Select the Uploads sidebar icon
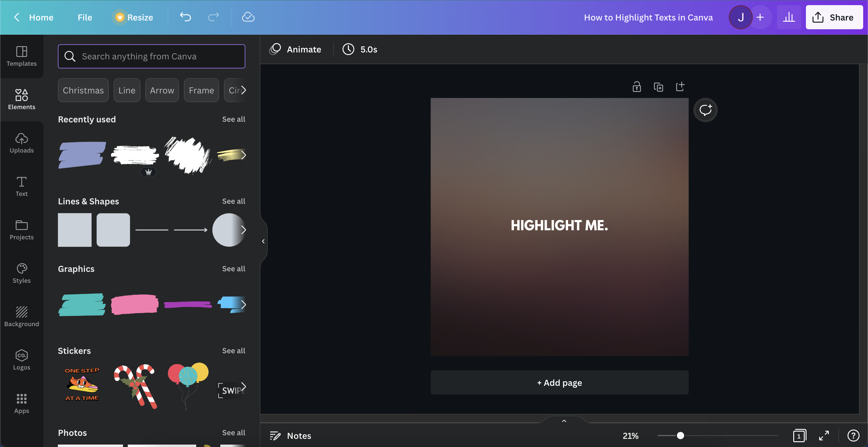 [x=22, y=143]
